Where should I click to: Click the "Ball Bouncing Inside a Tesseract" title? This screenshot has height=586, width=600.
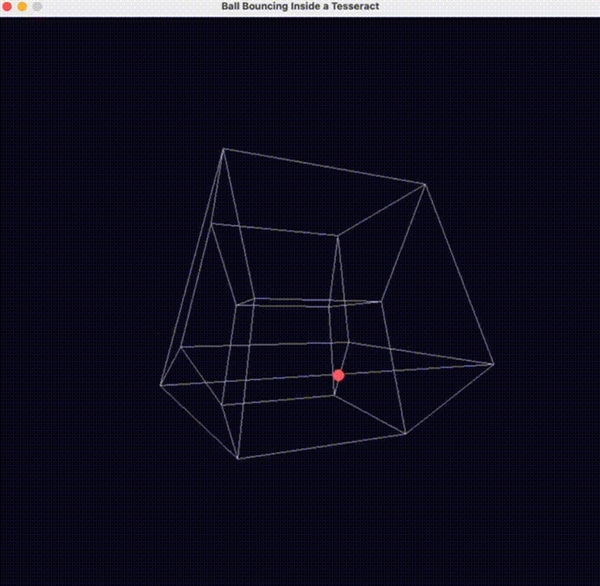pos(299,7)
